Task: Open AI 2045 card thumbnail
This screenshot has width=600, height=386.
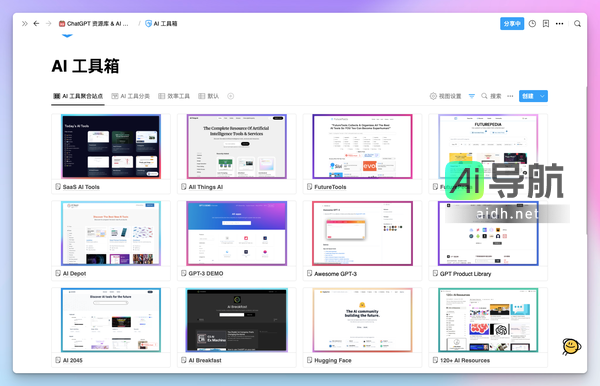Action: point(111,320)
